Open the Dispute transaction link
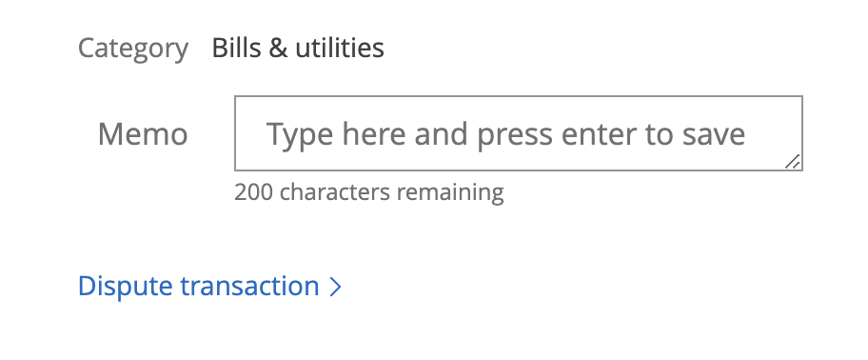 point(209,287)
